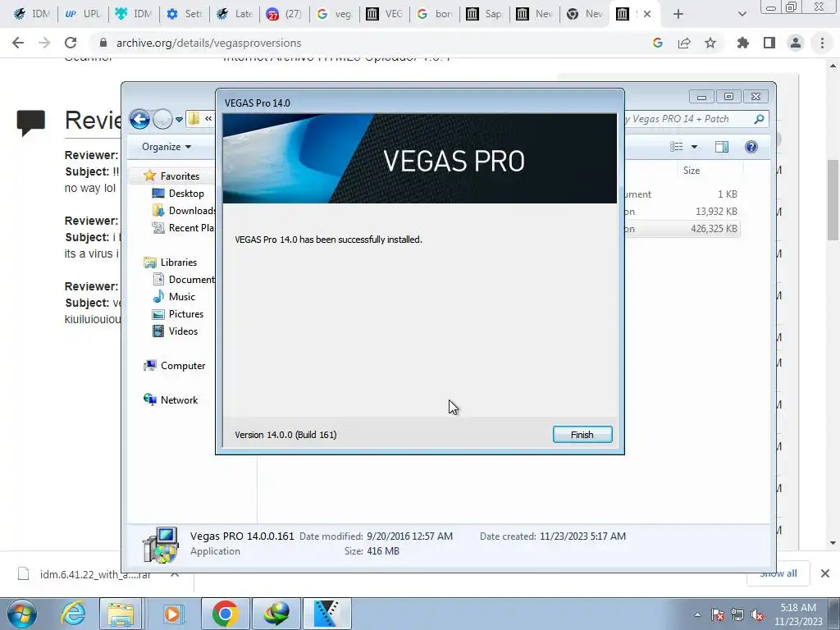Open Music library in sidebar

pos(174,296)
